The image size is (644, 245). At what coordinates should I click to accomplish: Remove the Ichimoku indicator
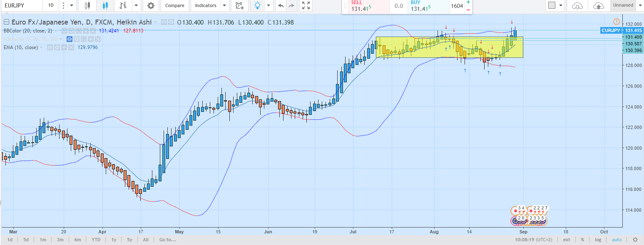(98, 39)
